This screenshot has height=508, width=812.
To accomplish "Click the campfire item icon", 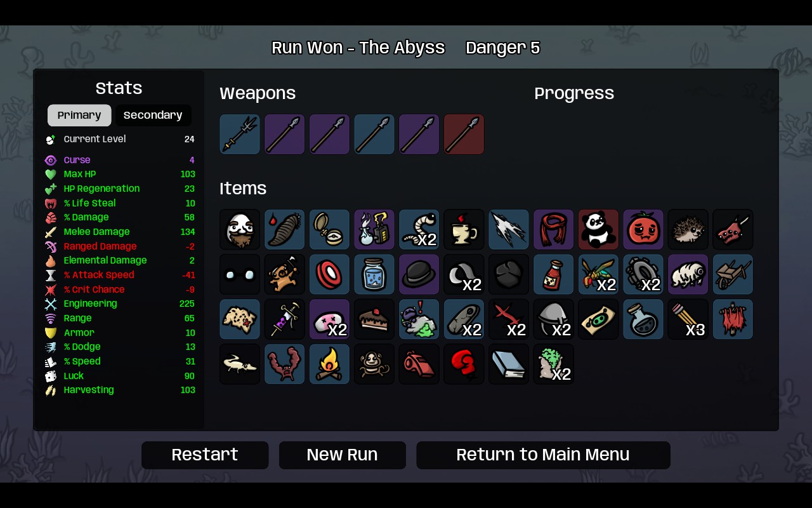I will click(329, 364).
